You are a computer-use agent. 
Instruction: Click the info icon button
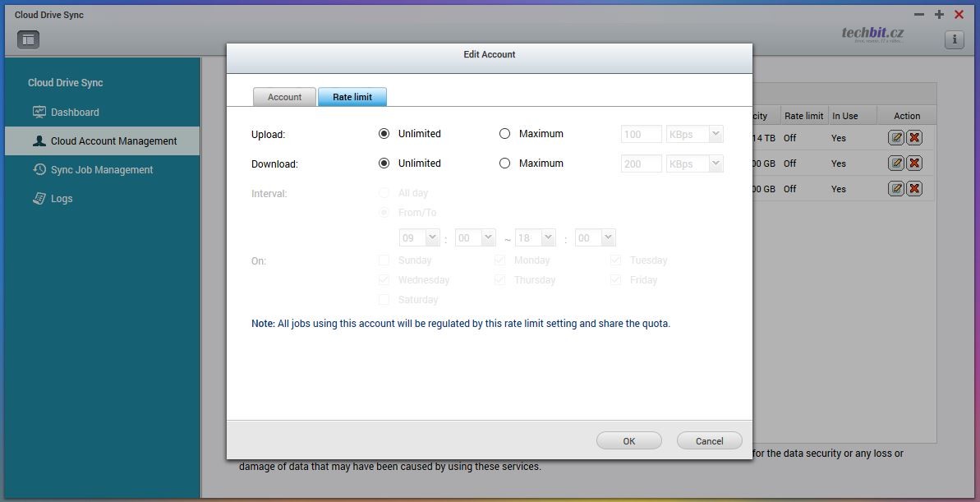pyautogui.click(x=954, y=39)
